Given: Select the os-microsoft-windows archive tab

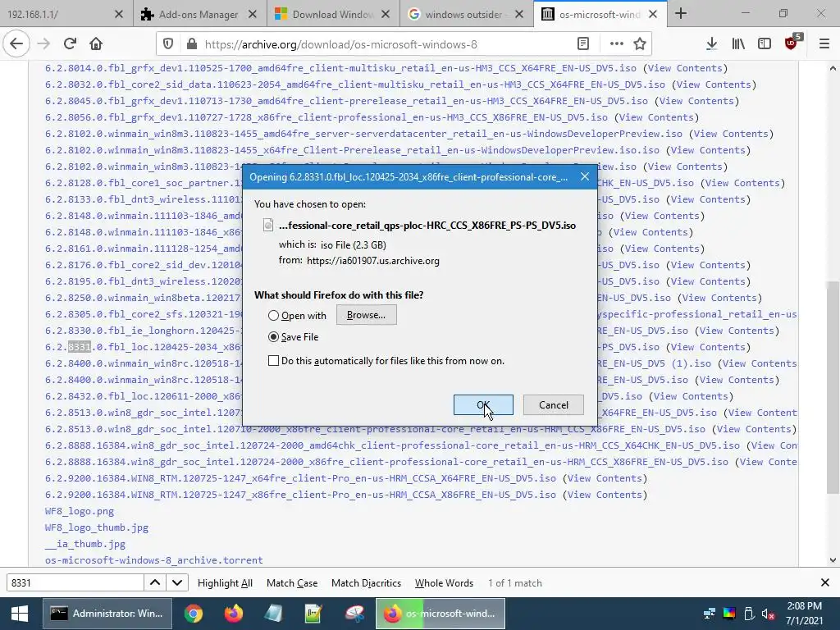Looking at the screenshot, I should click(600, 14).
